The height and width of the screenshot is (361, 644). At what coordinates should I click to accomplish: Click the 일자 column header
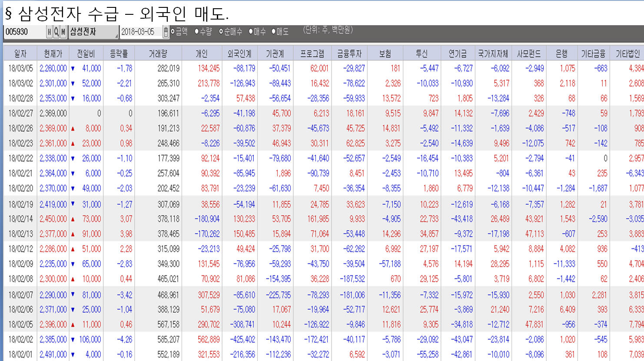pyautogui.click(x=20, y=53)
